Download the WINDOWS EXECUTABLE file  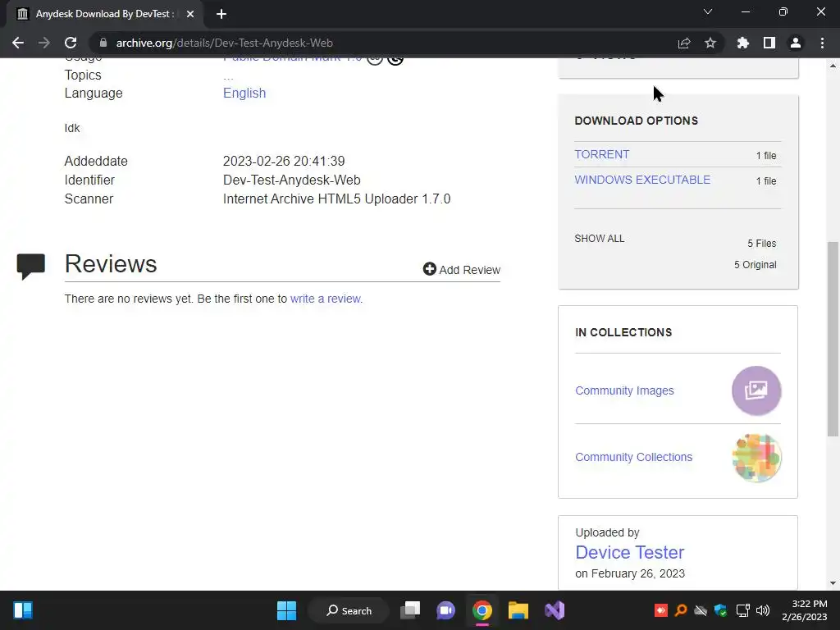642,180
